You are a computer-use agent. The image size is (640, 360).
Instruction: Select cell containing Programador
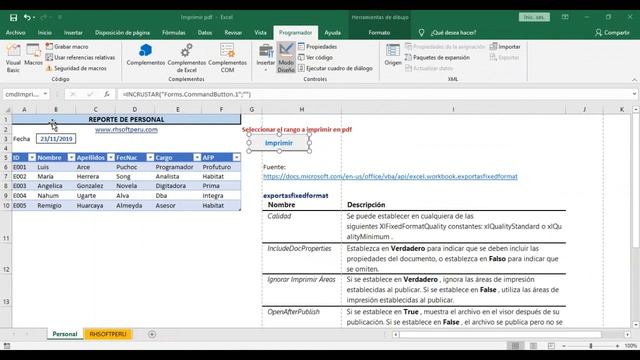(178, 167)
